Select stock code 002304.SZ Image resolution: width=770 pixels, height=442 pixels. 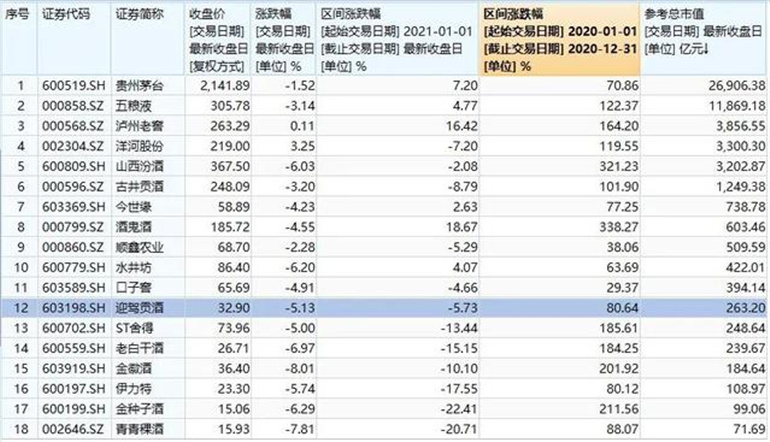(x=73, y=146)
